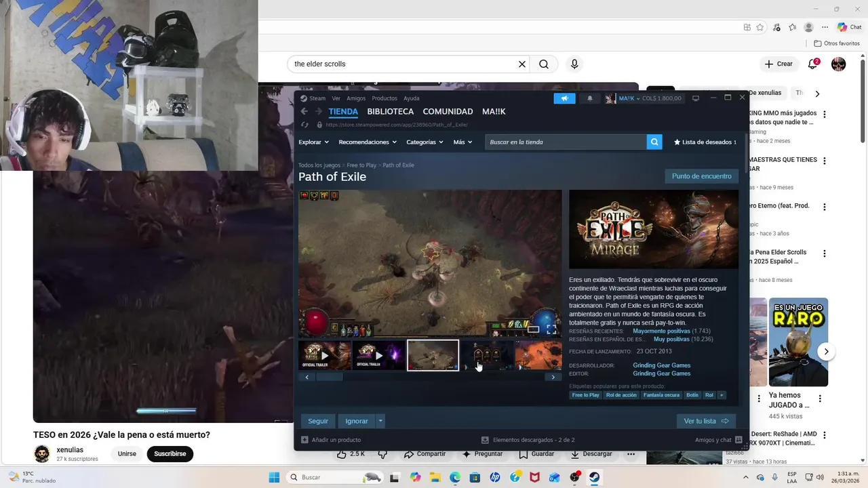Image resolution: width=868 pixels, height=488 pixels.
Task: Click Añadir un producto plus icon
Action: pos(304,440)
